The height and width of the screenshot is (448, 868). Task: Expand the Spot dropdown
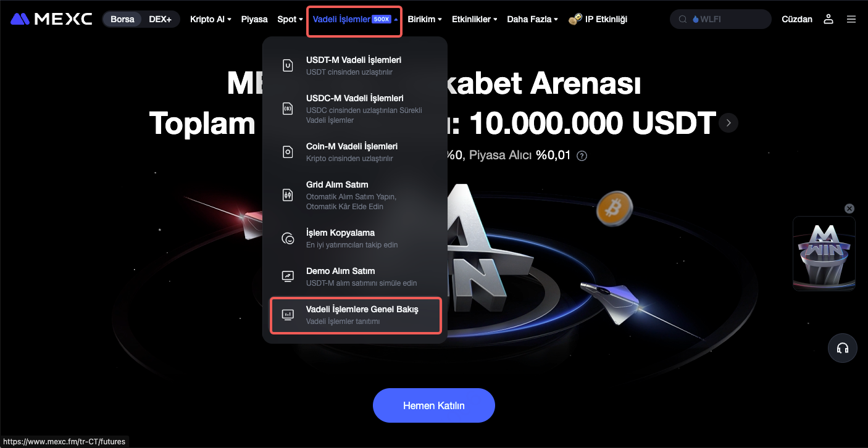point(290,19)
